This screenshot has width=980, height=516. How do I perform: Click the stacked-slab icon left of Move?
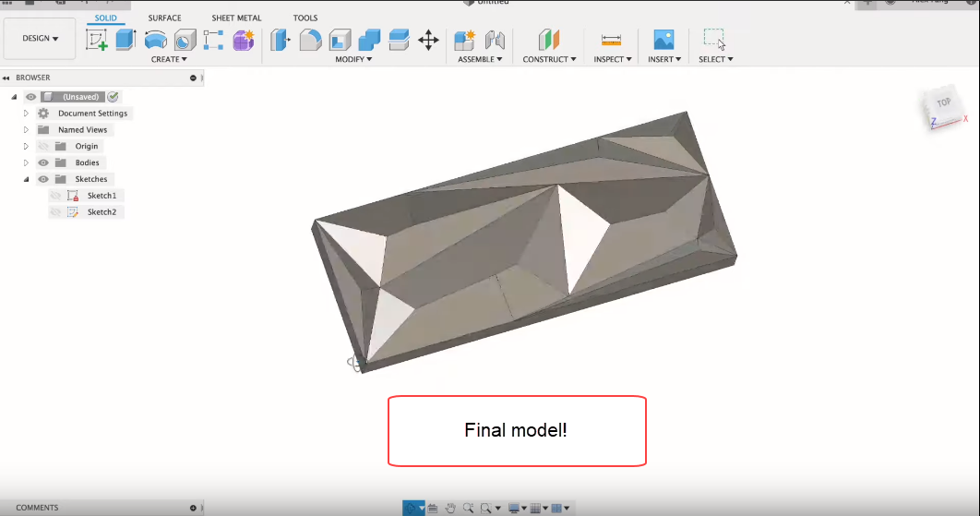(x=399, y=40)
